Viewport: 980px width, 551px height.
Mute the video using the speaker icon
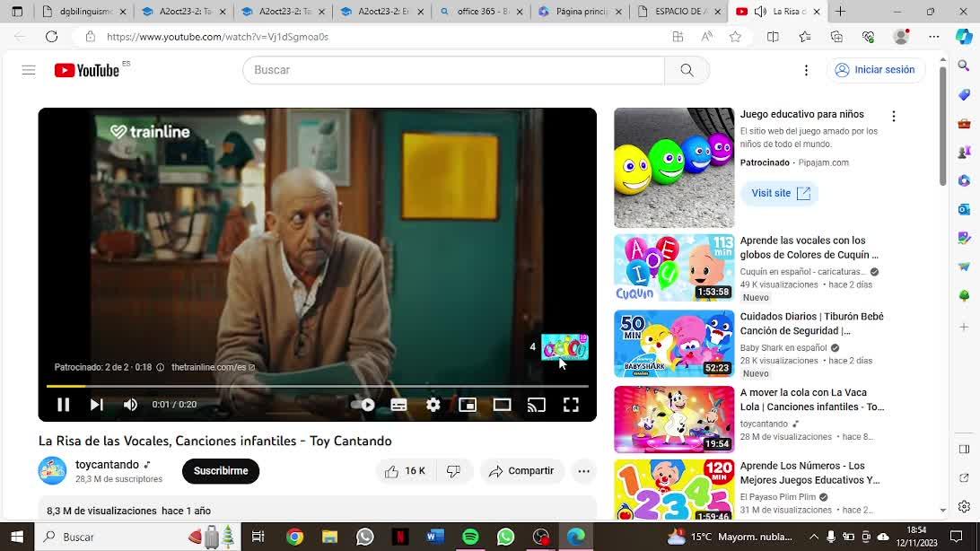[x=130, y=405]
